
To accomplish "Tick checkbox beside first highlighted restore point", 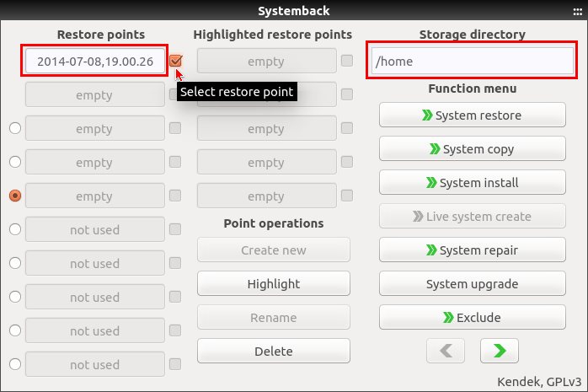I will [347, 61].
